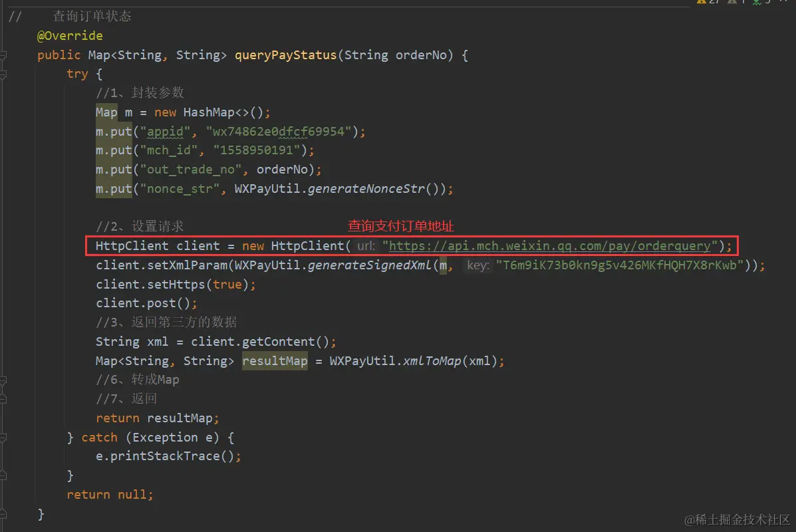Open the api.mch.weixin.qq.com orderquery URL link
Screen dimensions: 796x532
[550, 245]
